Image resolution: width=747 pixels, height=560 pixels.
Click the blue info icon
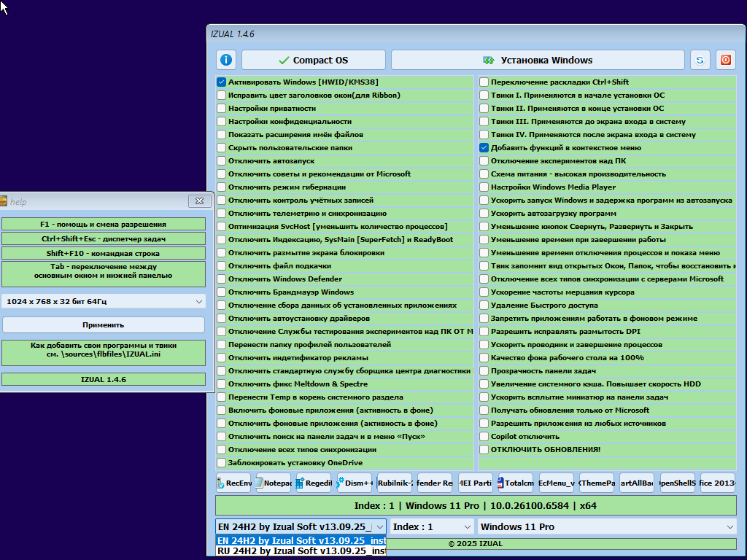(226, 60)
